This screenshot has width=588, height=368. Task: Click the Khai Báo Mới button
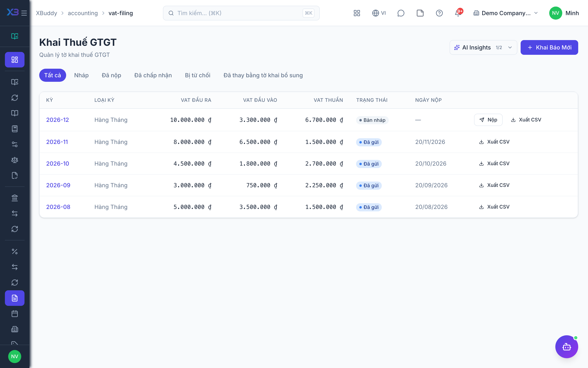[549, 47]
